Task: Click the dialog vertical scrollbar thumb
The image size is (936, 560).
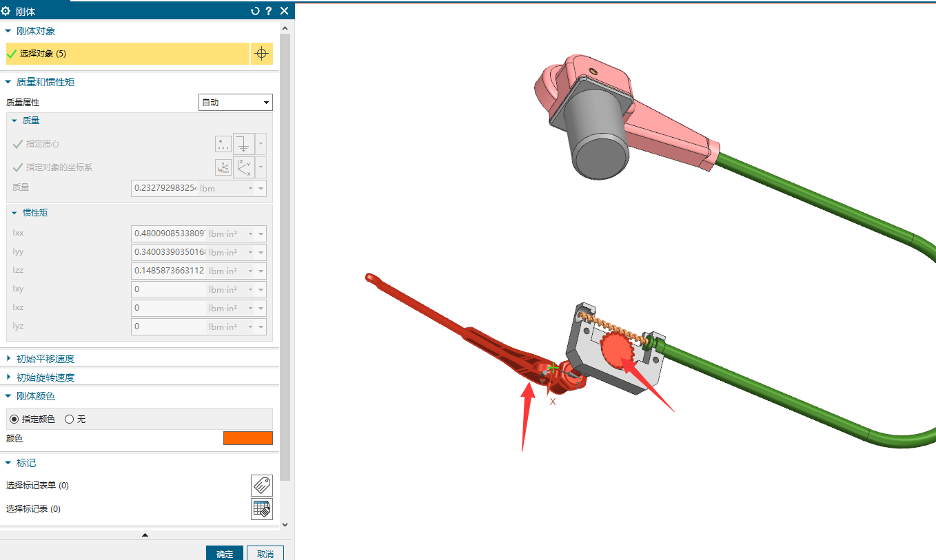Action: point(285,256)
